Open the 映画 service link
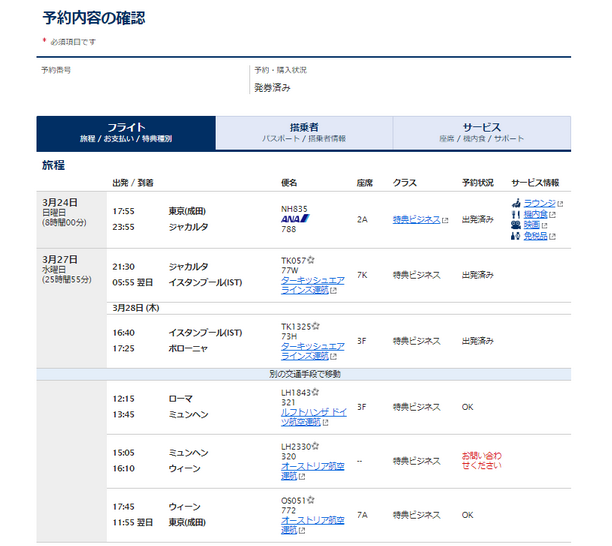Screen dimensions: 612x546 tap(532, 225)
